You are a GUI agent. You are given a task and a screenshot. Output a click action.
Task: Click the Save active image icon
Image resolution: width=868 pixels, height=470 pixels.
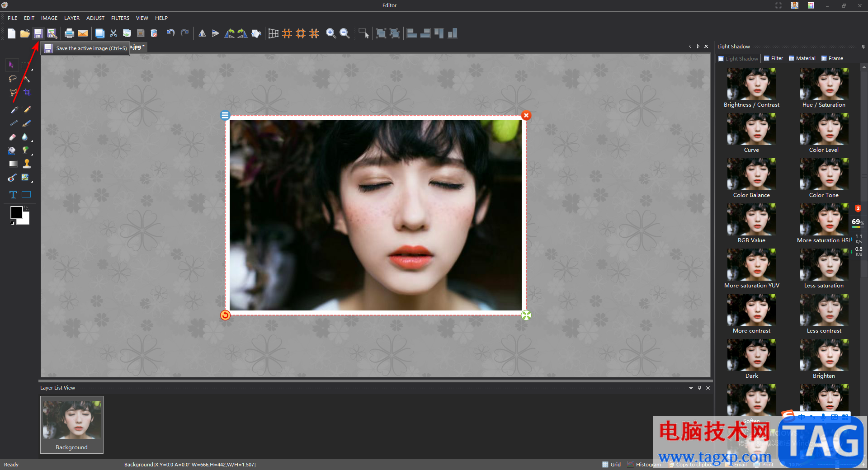pos(38,33)
